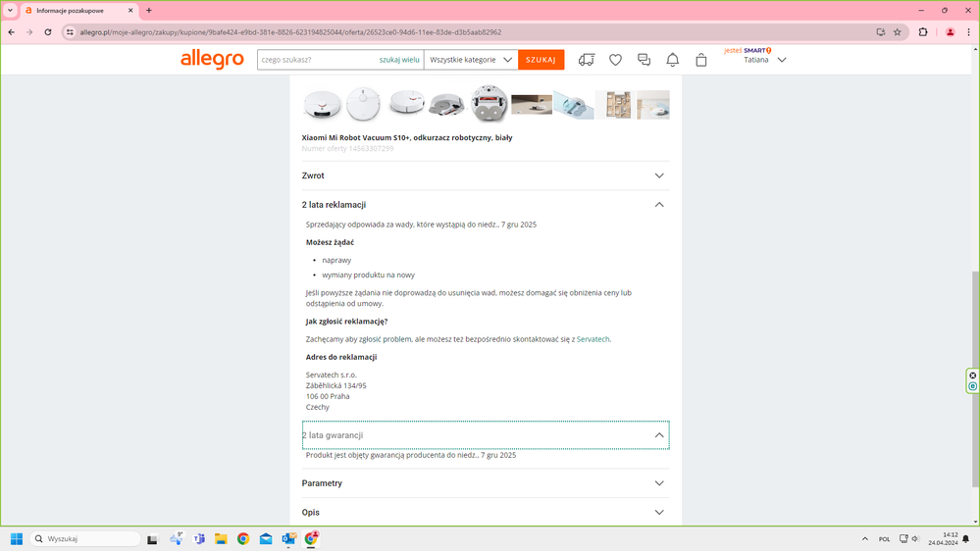The height and width of the screenshot is (551, 980).
Task: Open File Explorer from taskbar
Action: tap(221, 538)
